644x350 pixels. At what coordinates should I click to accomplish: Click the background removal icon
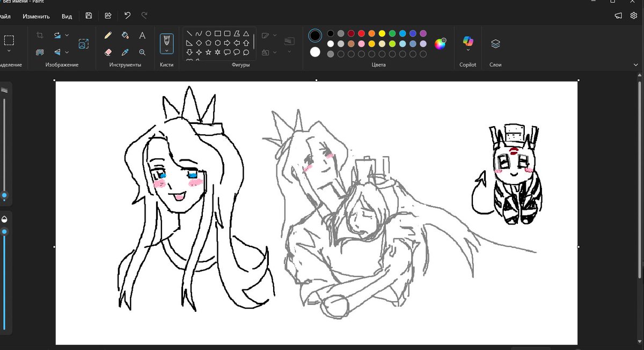40,52
